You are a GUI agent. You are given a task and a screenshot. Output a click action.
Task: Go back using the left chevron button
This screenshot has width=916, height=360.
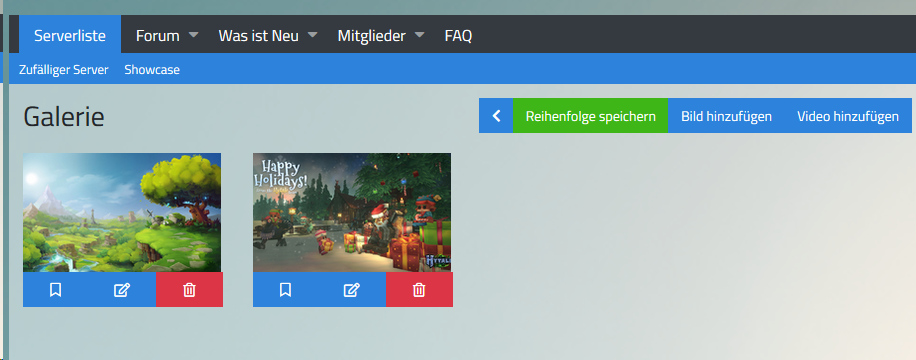click(x=496, y=116)
